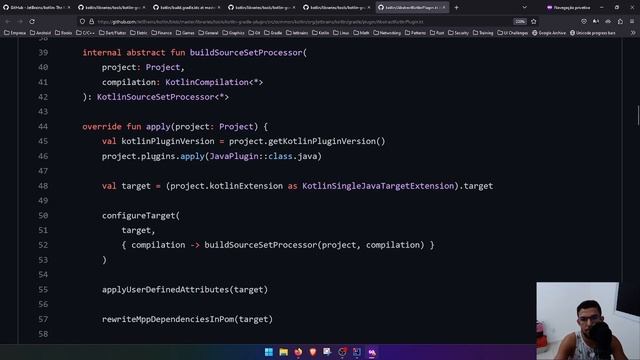Open a new browser tab
Image resolution: width=640 pixels, height=360 pixels.
pyautogui.click(x=456, y=7)
